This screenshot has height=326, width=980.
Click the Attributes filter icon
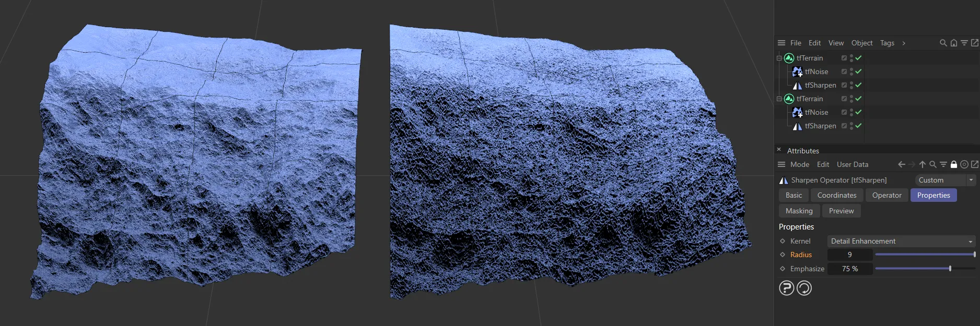pyautogui.click(x=943, y=164)
